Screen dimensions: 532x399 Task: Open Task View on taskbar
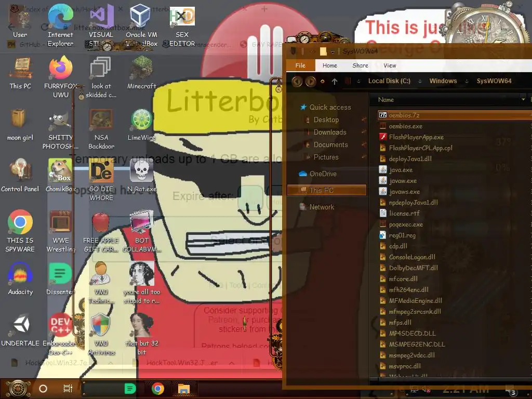tap(68, 389)
